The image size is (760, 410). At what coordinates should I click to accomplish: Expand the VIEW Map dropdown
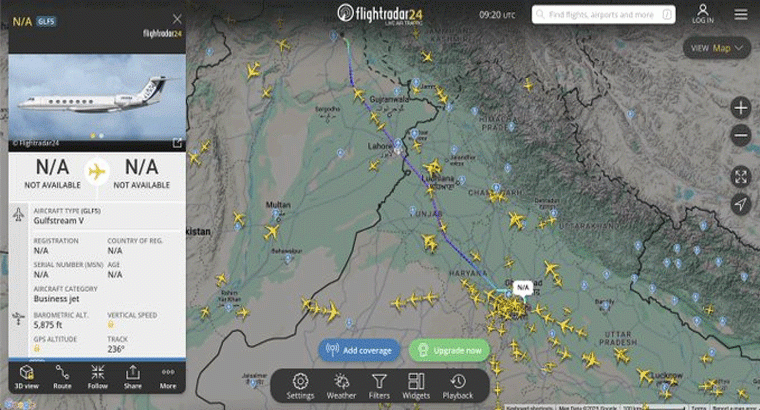717,48
